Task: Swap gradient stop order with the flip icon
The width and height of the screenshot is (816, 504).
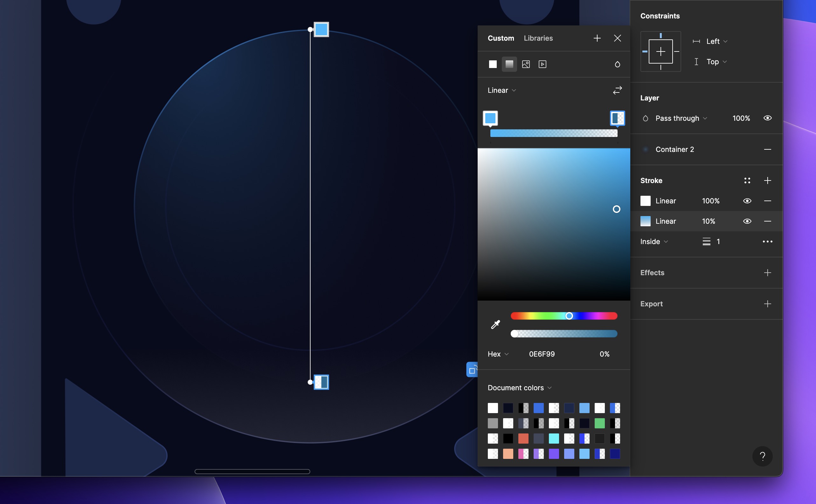Action: (617, 90)
